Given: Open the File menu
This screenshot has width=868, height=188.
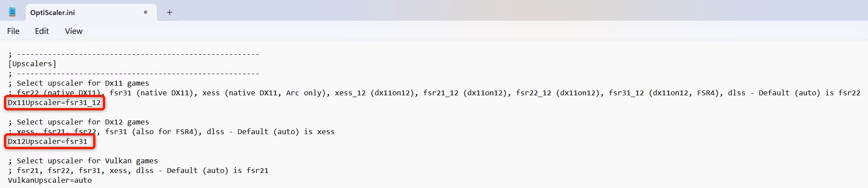Looking at the screenshot, I should 13,31.
